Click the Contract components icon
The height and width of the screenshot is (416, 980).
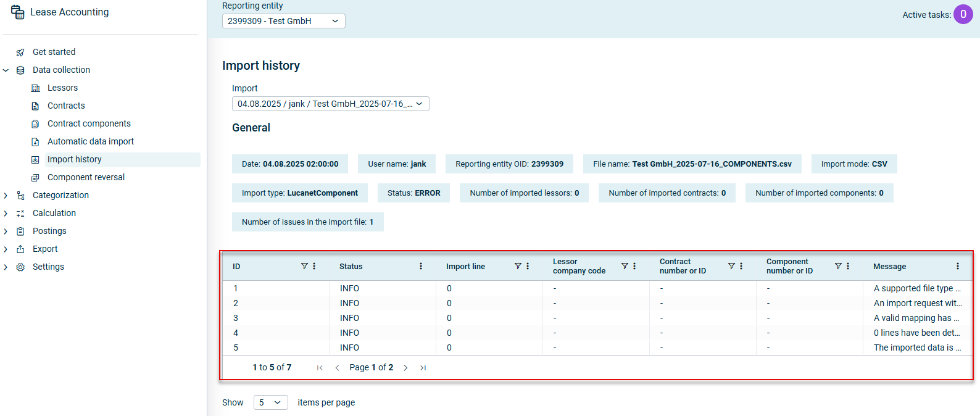tap(35, 124)
